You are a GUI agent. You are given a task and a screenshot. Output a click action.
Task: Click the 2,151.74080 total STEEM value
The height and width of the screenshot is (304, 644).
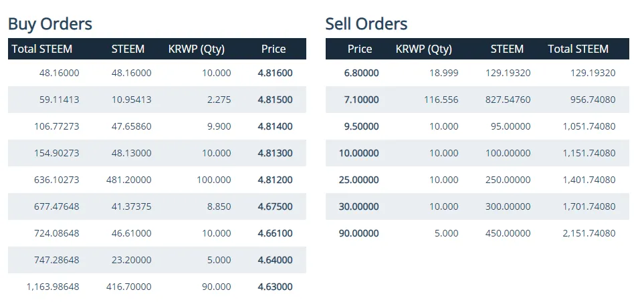tap(589, 233)
